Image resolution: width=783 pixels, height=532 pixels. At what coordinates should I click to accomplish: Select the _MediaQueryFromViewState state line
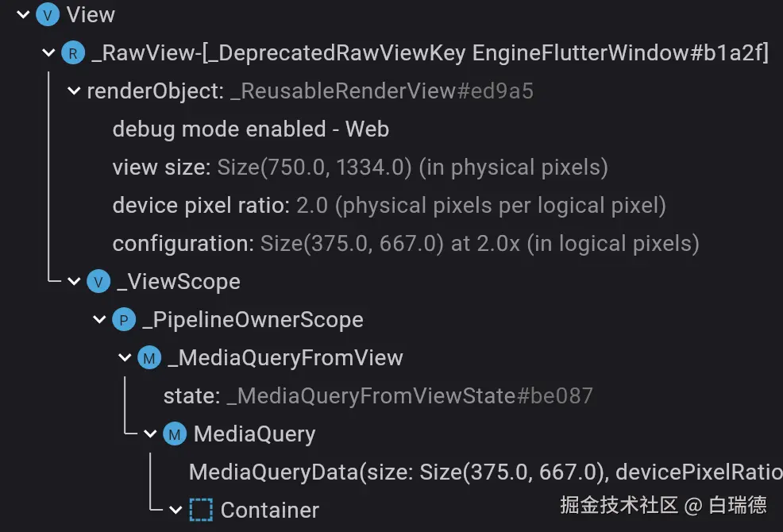click(378, 396)
